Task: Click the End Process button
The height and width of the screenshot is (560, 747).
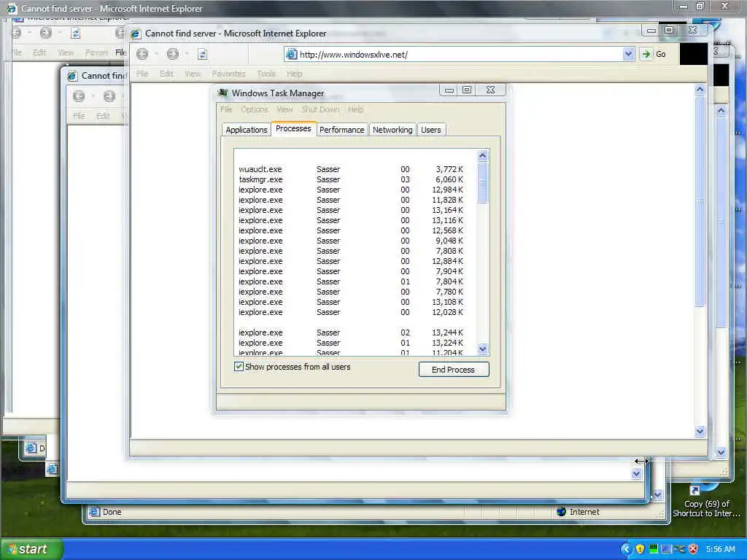Action: click(x=454, y=370)
